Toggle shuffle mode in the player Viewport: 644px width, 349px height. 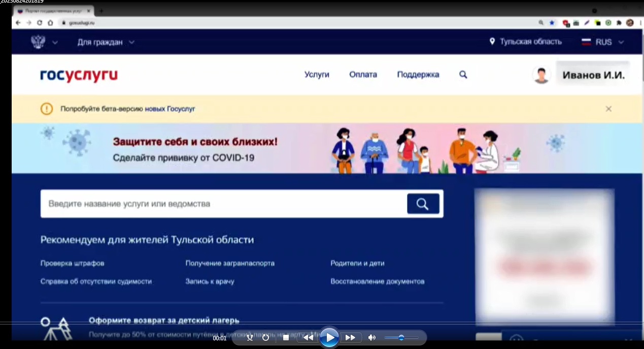(x=250, y=337)
